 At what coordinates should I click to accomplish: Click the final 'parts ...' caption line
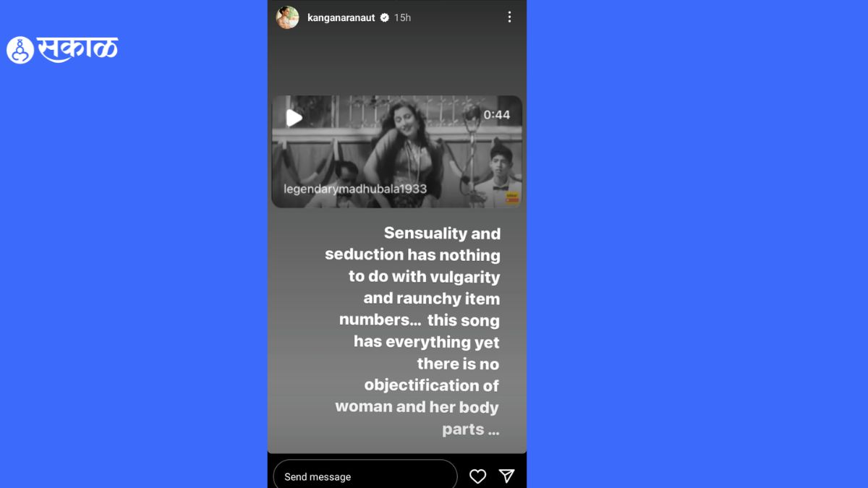click(470, 429)
